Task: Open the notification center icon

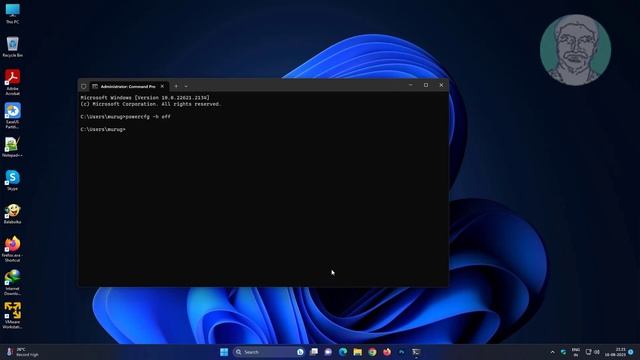Action: (631, 352)
